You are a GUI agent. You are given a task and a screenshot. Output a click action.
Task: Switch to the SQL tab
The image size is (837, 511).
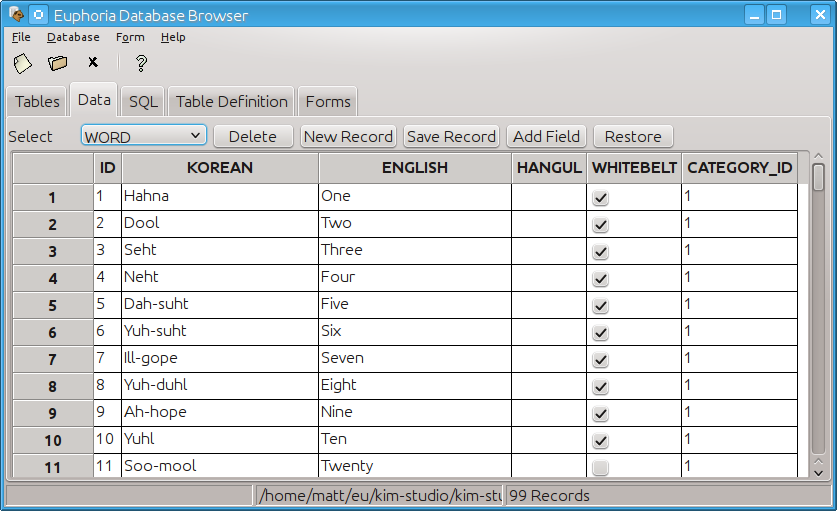143,102
